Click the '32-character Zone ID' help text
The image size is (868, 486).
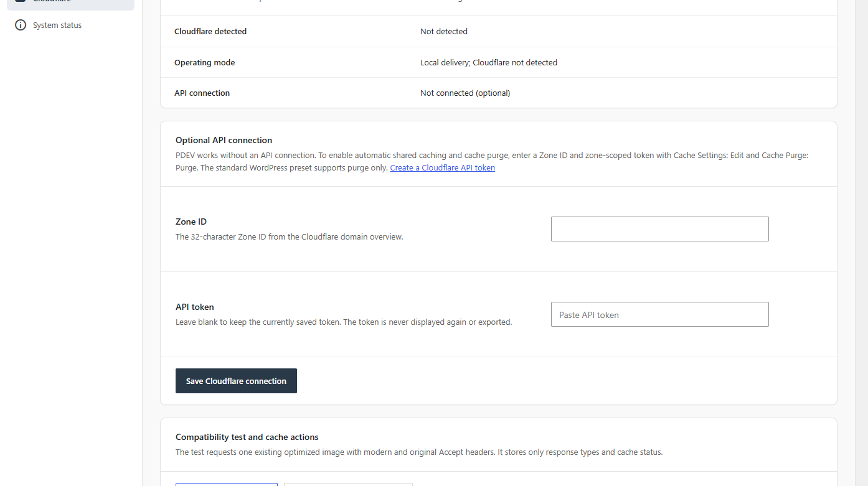tap(290, 237)
